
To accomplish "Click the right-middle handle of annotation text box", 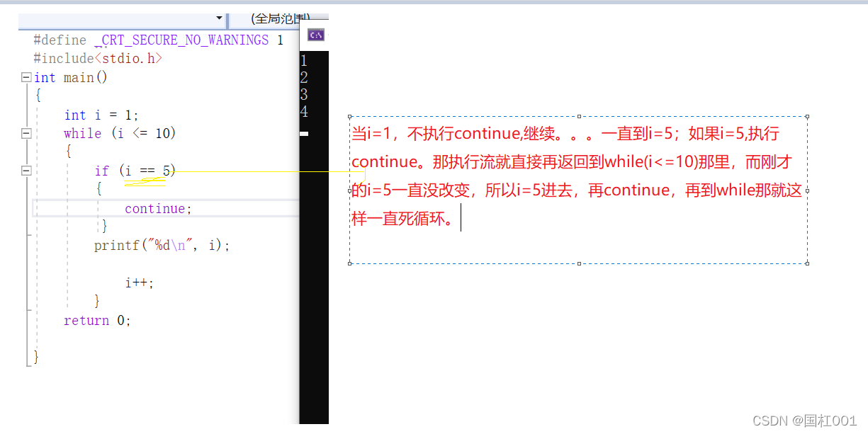I will (x=808, y=190).
